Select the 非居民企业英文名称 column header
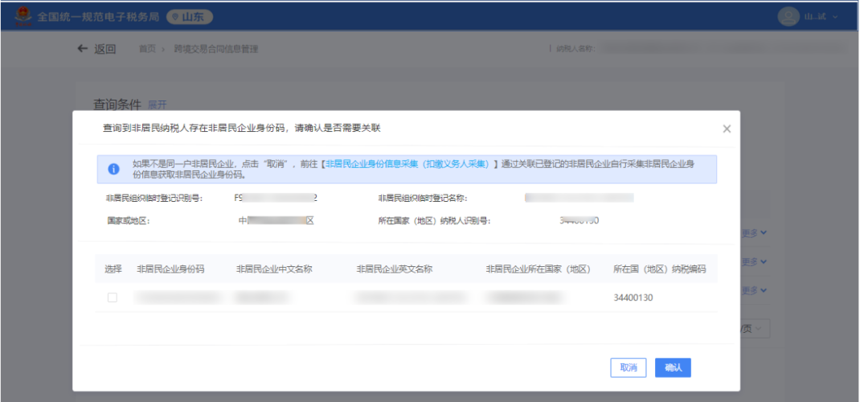 394,269
